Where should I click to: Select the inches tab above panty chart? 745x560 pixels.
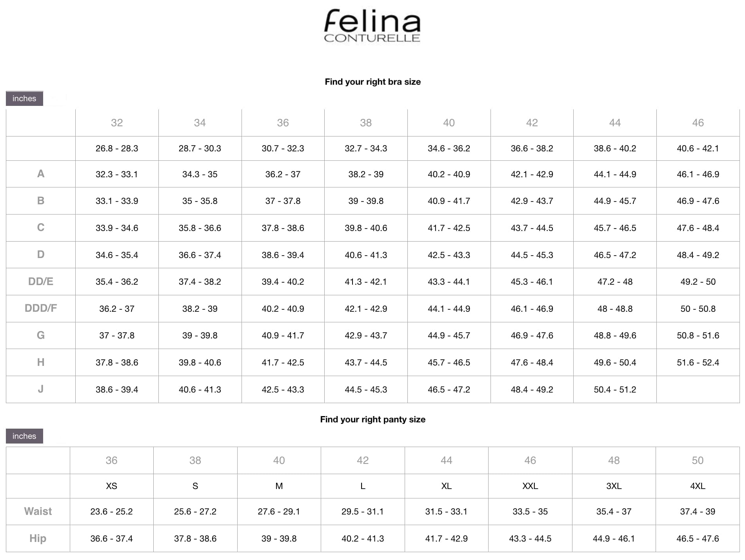tap(24, 436)
